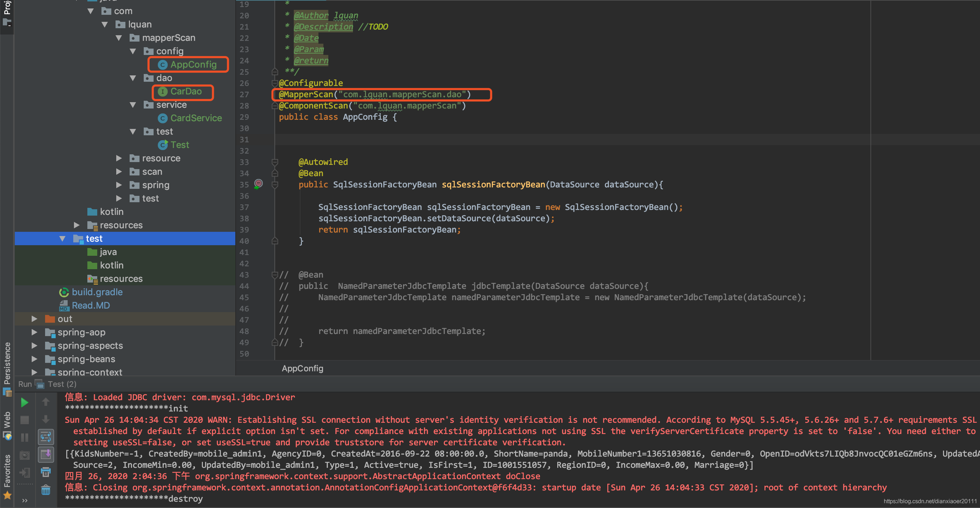Collapse the mapperScan package
The height and width of the screenshot is (508, 980).
pyautogui.click(x=119, y=38)
